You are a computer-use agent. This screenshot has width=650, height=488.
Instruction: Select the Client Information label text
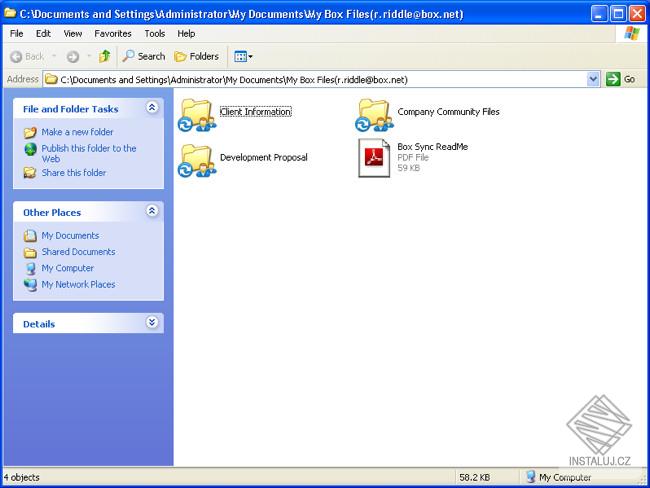click(255, 112)
